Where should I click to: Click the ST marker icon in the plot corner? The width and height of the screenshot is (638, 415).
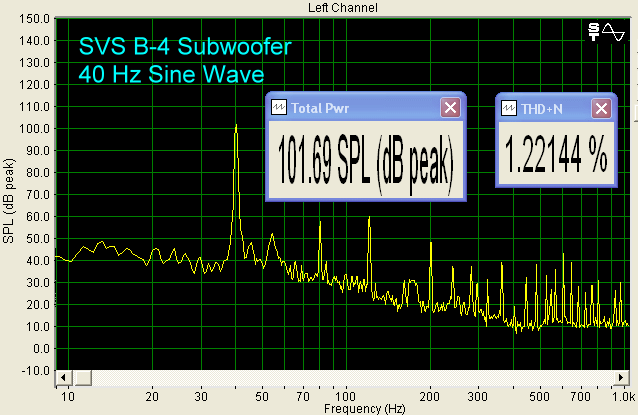click(594, 32)
